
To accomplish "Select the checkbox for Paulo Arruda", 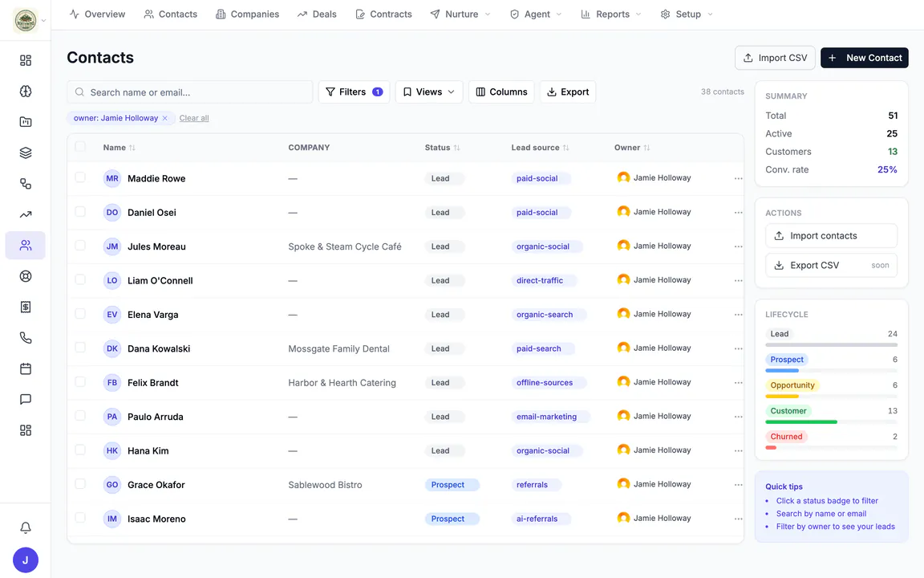I will coord(80,416).
